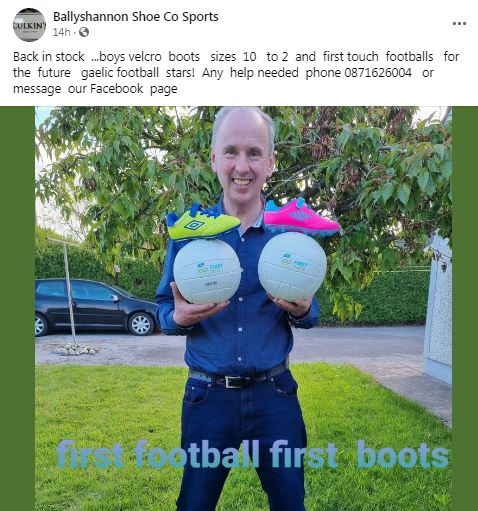
Task: Open Ballyshannon Shoe Co Sports page
Action: point(136,17)
